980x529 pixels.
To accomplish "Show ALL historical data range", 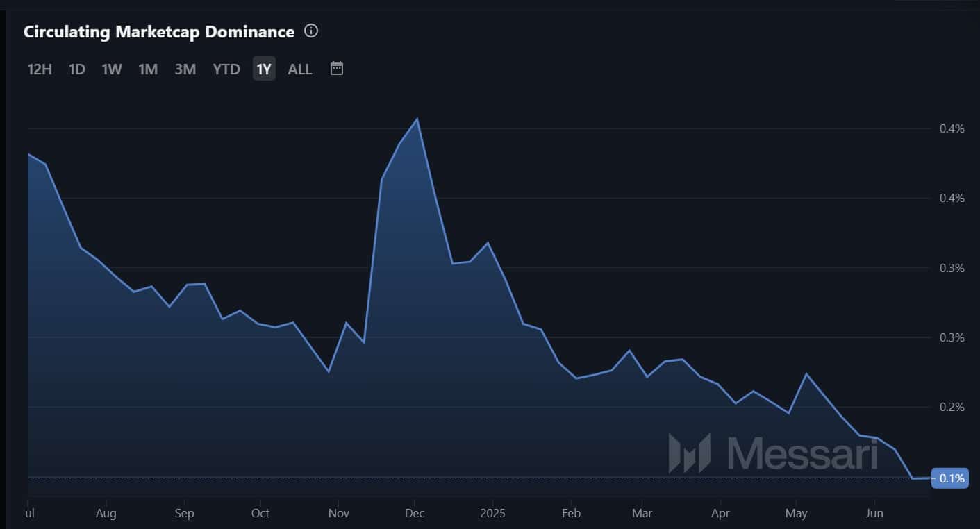I will pos(300,69).
